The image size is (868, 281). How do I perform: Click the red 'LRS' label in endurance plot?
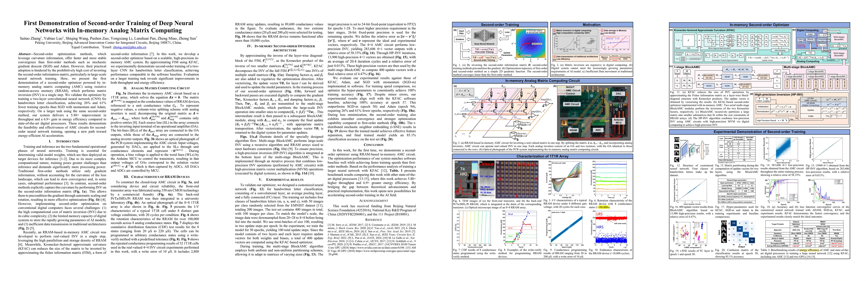click(600, 214)
